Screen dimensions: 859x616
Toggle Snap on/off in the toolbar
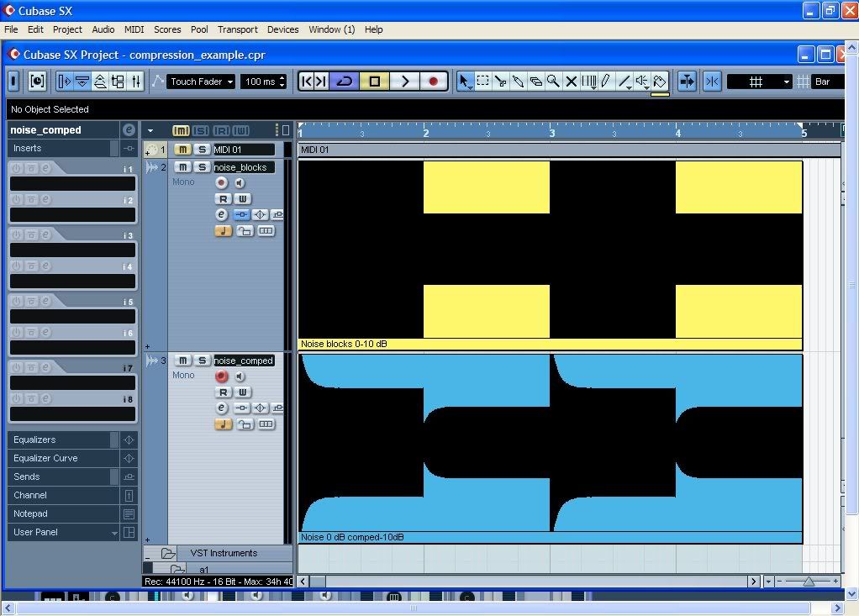click(x=712, y=82)
